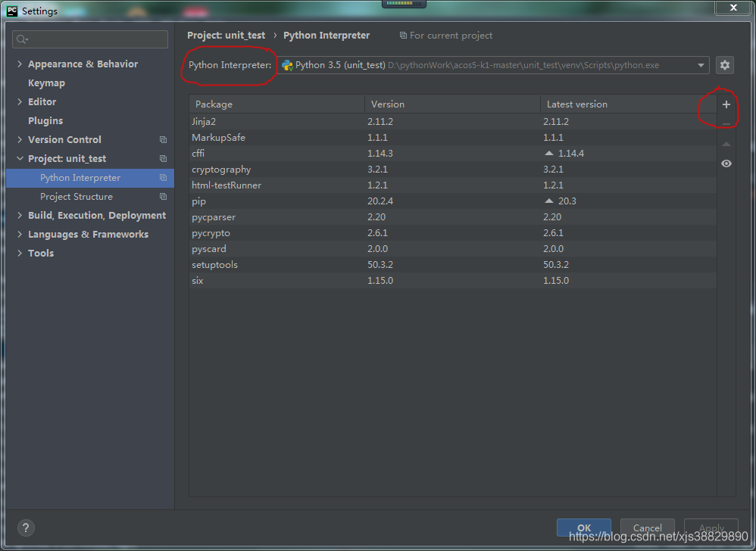Click the upgrade package arrow icon
756x551 pixels.
point(726,144)
